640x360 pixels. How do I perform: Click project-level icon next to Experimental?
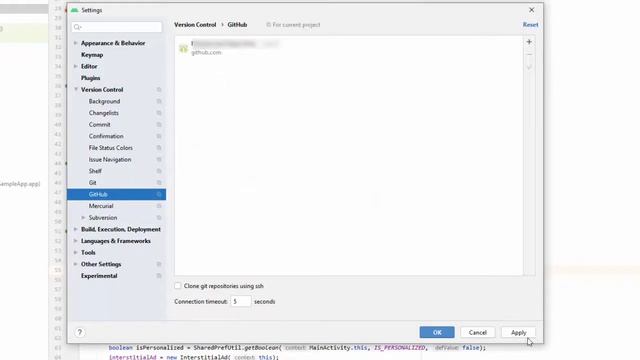pyautogui.click(x=159, y=276)
